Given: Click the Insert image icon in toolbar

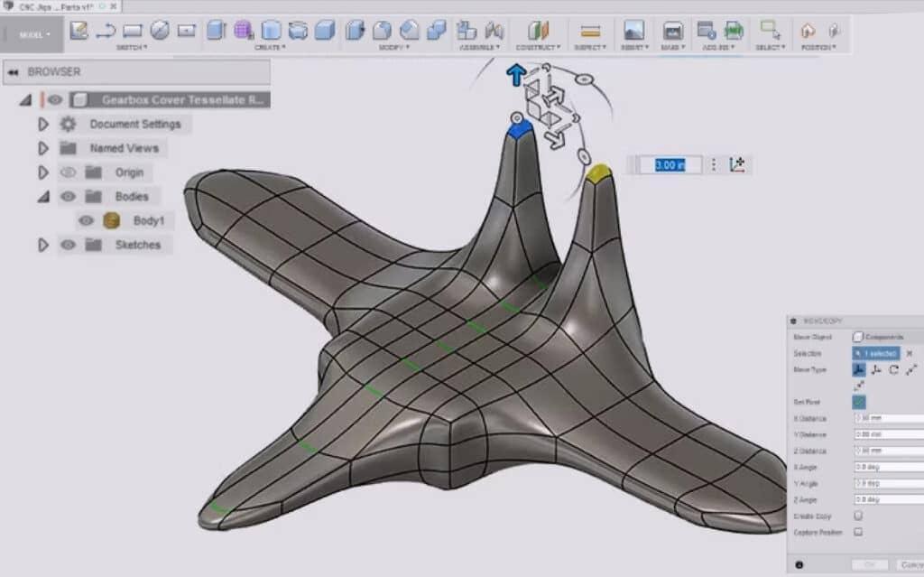Looking at the screenshot, I should (633, 31).
